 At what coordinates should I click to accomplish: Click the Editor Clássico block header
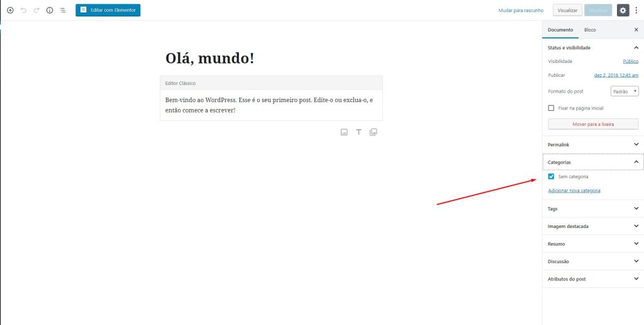point(271,83)
